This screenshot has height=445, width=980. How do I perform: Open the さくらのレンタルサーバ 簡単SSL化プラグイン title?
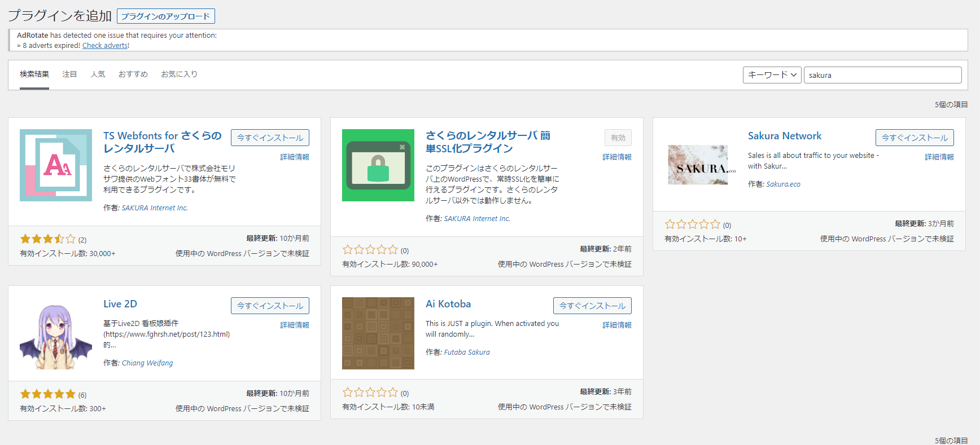[488, 142]
